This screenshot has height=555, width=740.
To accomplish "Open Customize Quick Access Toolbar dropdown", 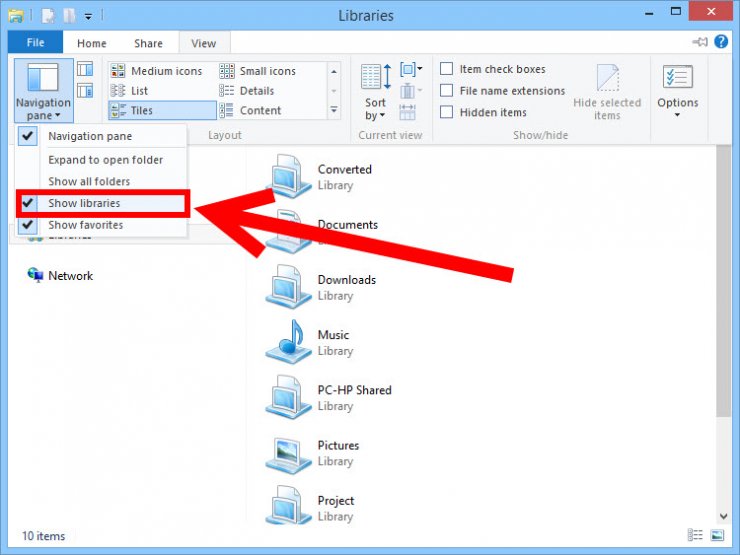I will point(88,16).
